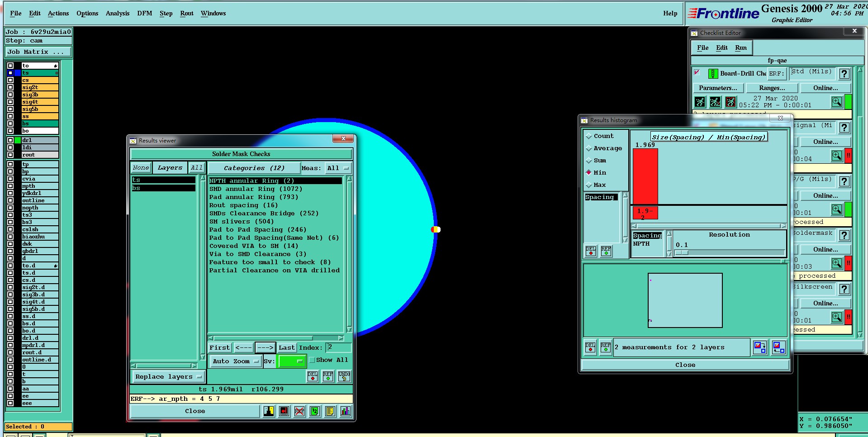The height and width of the screenshot is (437, 868).
Task: Click the Layers header in Results viewer
Action: coord(170,168)
